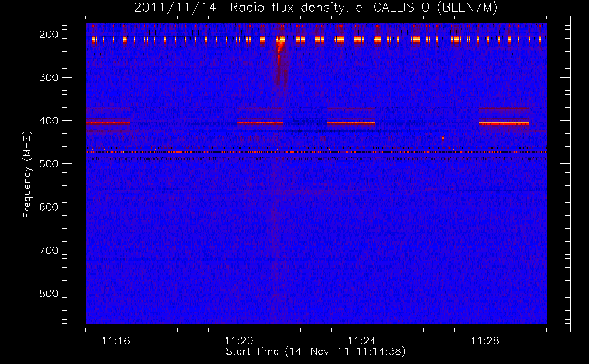Click the "Start Time (14-Nov-11 11:14:38)" axis label

point(316,352)
